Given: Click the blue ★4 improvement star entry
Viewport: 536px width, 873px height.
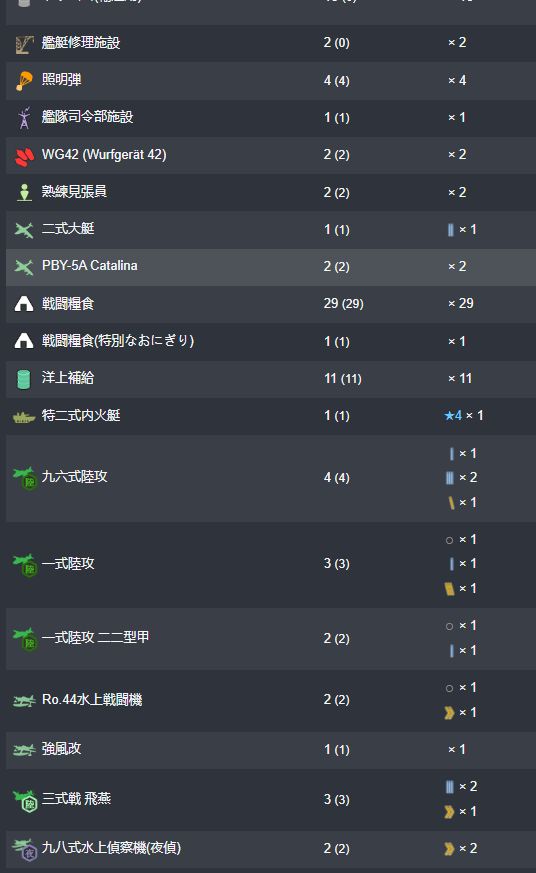Looking at the screenshot, I should (x=453, y=415).
